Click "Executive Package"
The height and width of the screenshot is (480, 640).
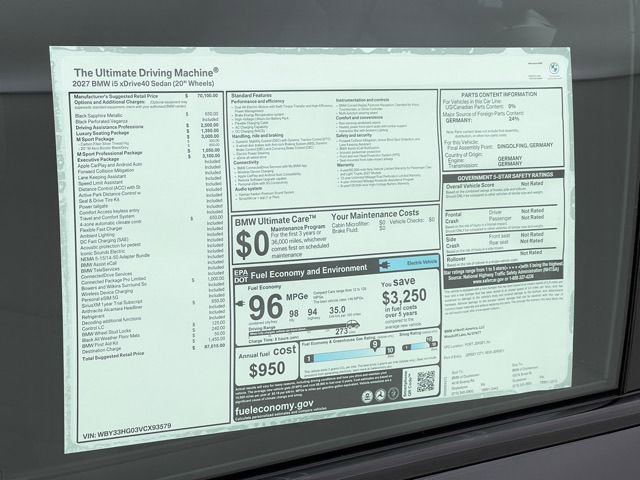(x=98, y=160)
